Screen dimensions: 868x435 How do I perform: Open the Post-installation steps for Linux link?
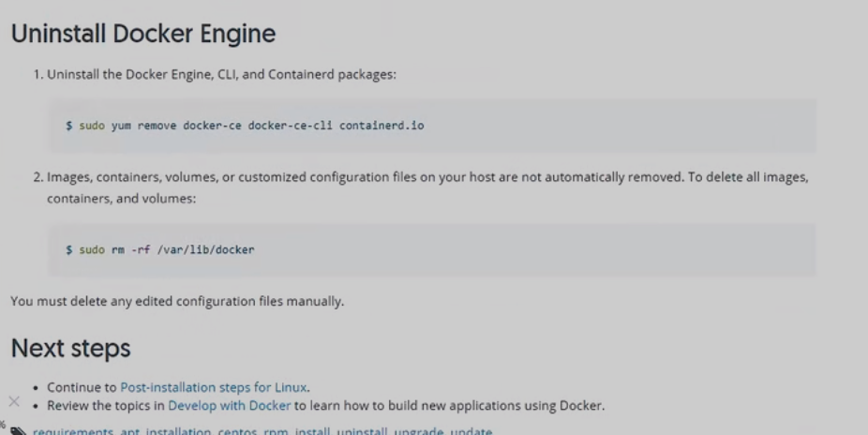coord(213,387)
